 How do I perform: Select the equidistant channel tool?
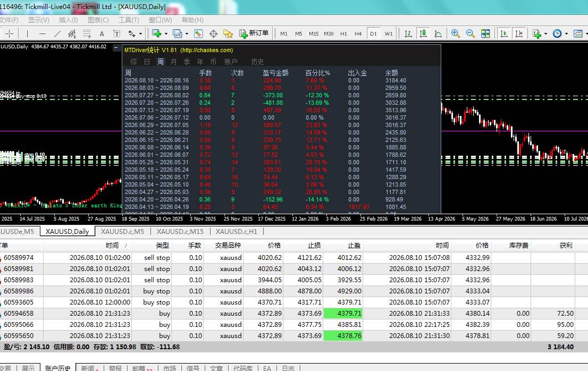tap(72, 33)
